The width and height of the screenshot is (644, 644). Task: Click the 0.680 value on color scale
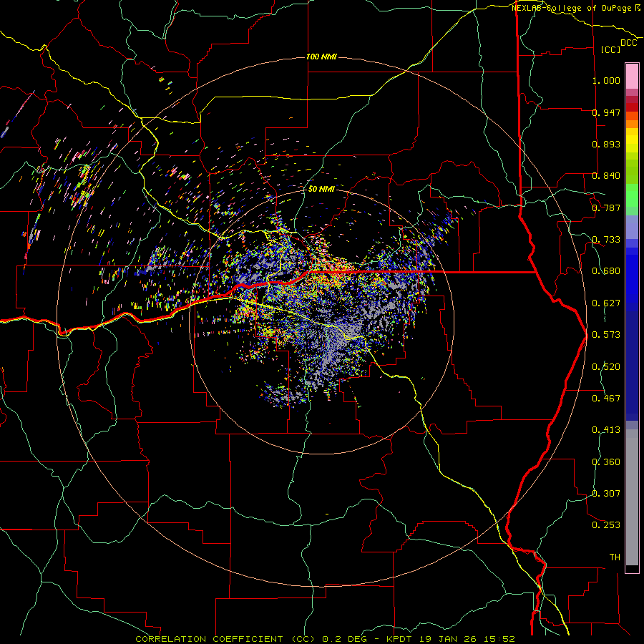tap(606, 271)
